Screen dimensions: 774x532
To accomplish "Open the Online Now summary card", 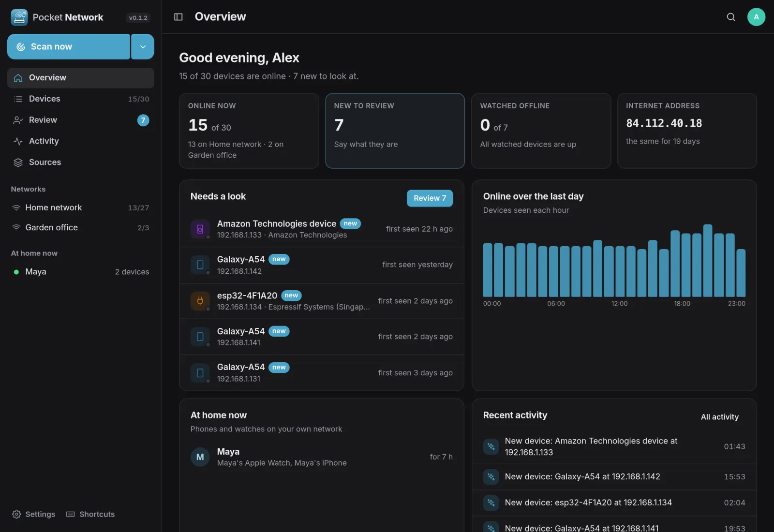I will click(x=249, y=131).
